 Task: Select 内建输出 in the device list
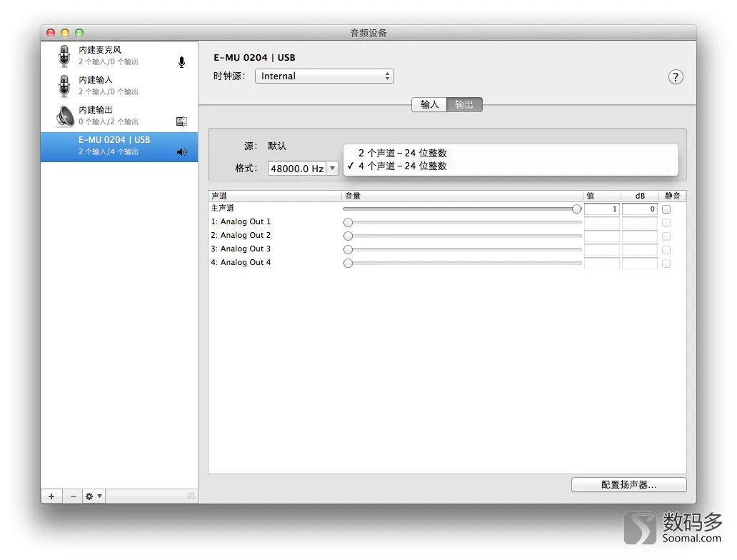tap(119, 116)
